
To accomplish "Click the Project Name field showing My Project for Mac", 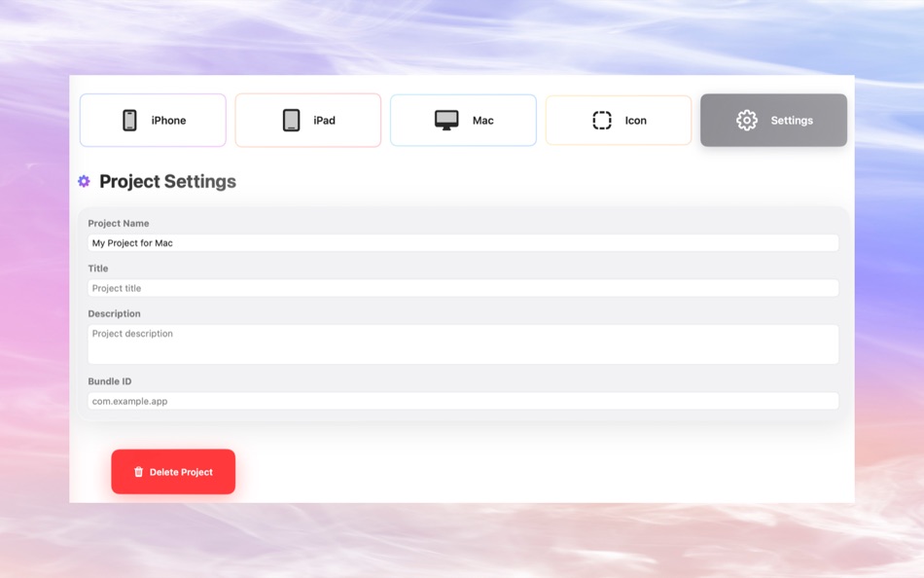I will [462, 242].
